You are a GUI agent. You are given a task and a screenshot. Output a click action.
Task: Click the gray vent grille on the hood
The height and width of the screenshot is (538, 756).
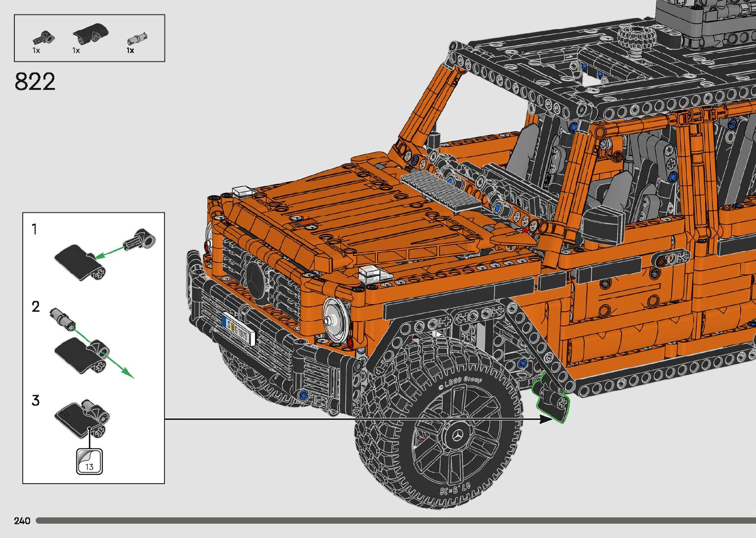pos(440,191)
